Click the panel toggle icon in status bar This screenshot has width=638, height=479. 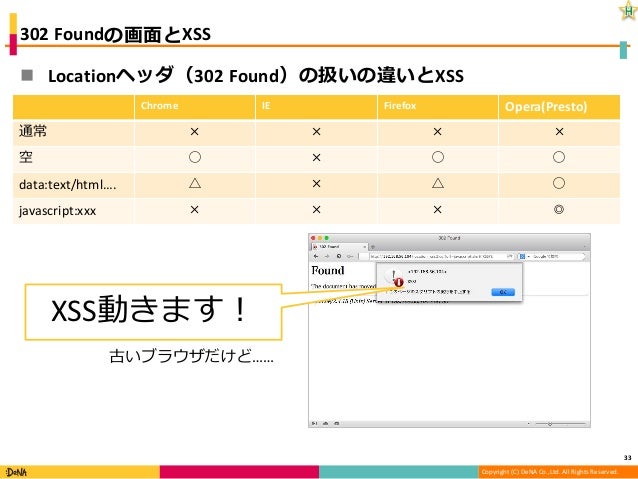tap(315, 423)
